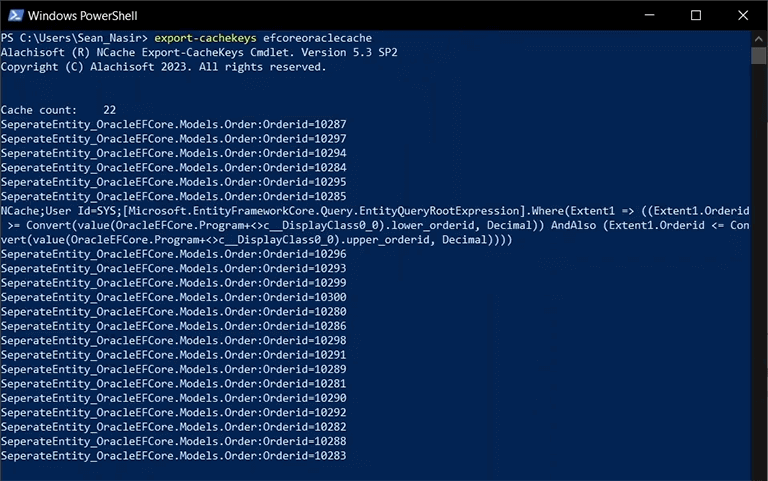Click the scrollbar up arrow

pos(758,39)
